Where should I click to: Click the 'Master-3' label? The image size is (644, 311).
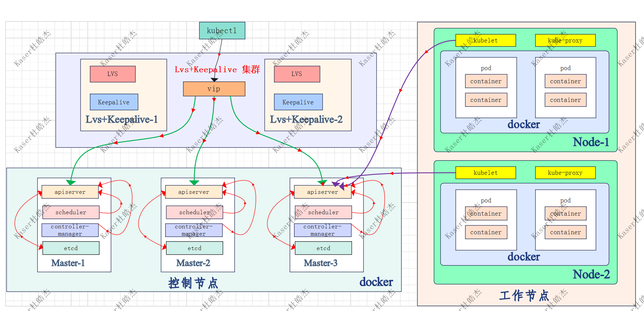pyautogui.click(x=321, y=263)
